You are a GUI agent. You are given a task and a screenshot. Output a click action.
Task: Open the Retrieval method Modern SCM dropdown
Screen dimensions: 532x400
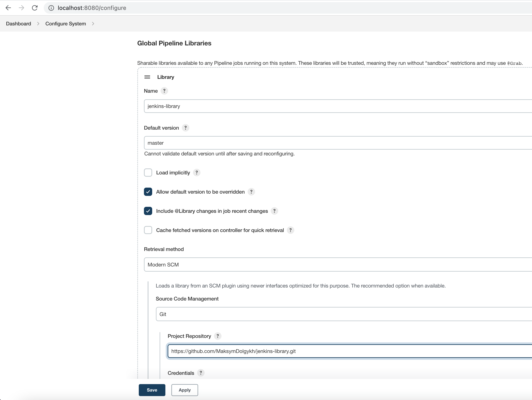tap(338, 265)
